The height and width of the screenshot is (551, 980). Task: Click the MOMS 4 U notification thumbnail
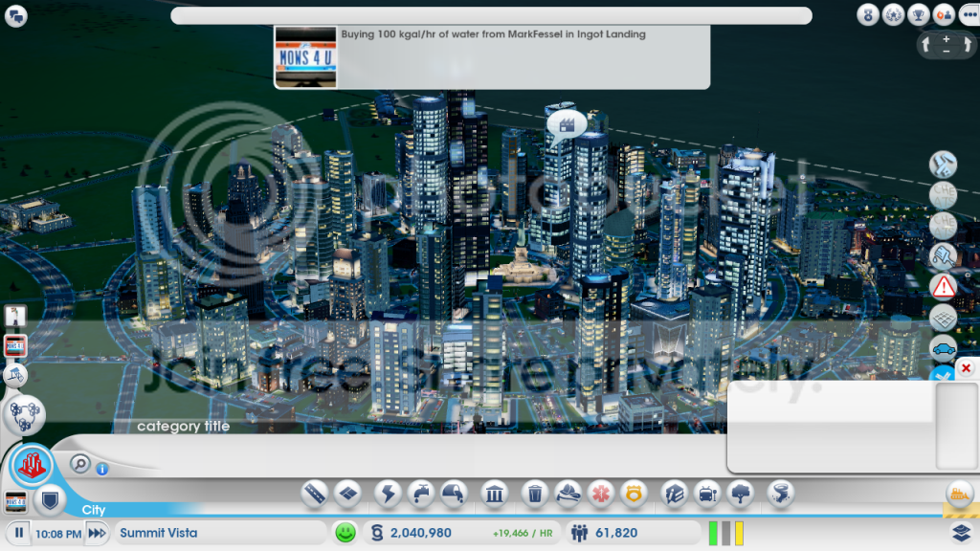pyautogui.click(x=305, y=56)
